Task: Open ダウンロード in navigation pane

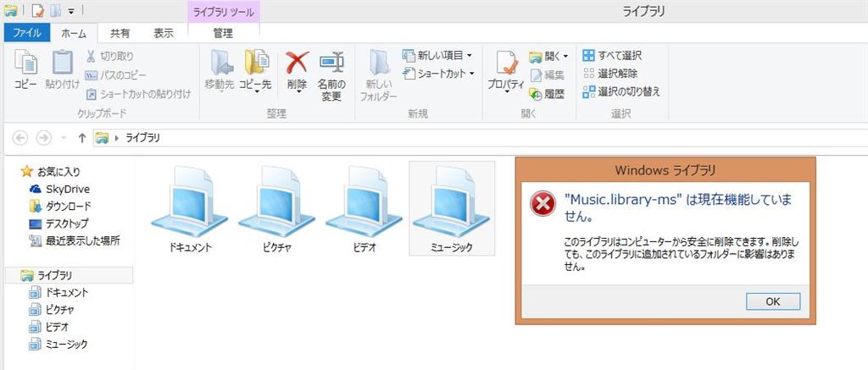Action: tap(60, 207)
